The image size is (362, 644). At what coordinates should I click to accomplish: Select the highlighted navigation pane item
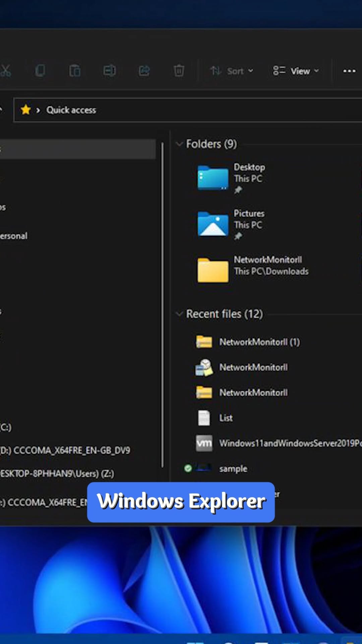coord(78,149)
